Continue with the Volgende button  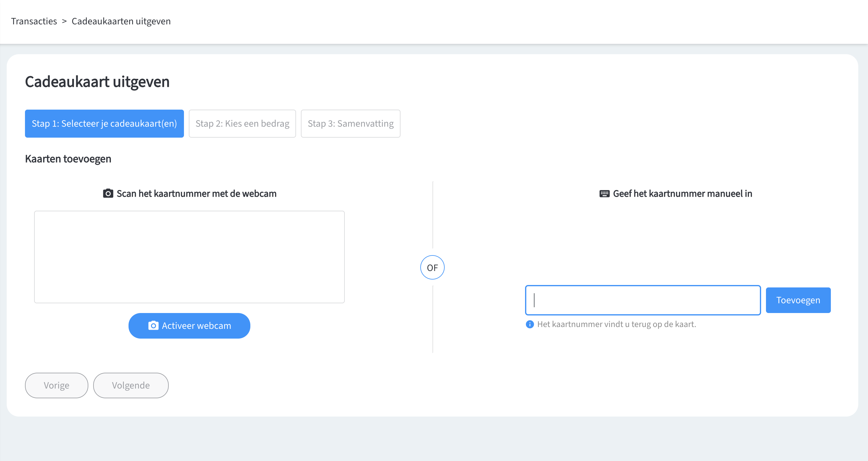(x=131, y=385)
